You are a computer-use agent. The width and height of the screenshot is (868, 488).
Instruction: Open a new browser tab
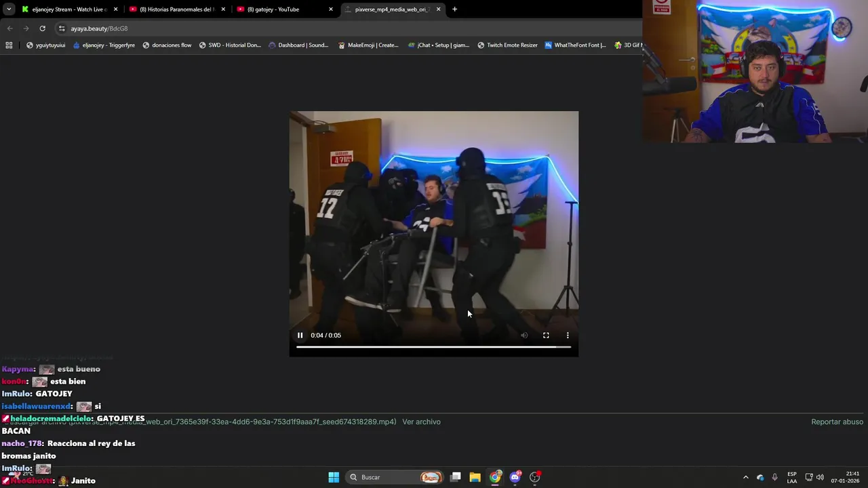(454, 9)
